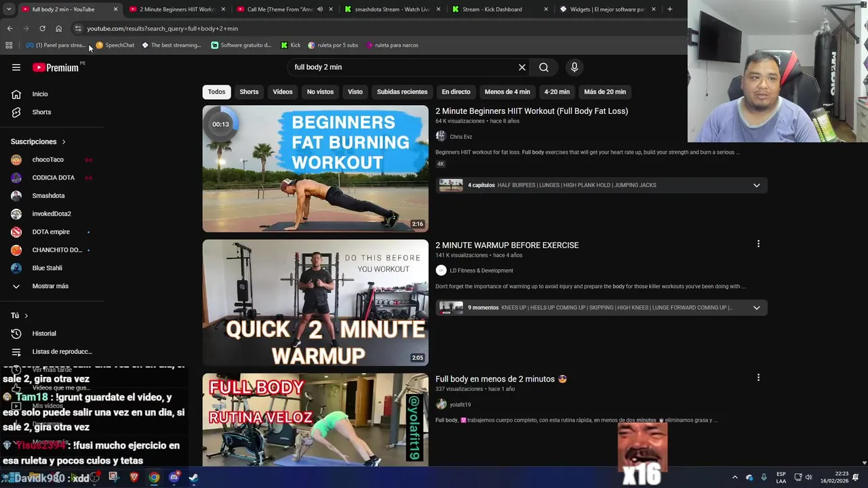Open Full Body Rutina Veloz thumbnail

[315, 420]
